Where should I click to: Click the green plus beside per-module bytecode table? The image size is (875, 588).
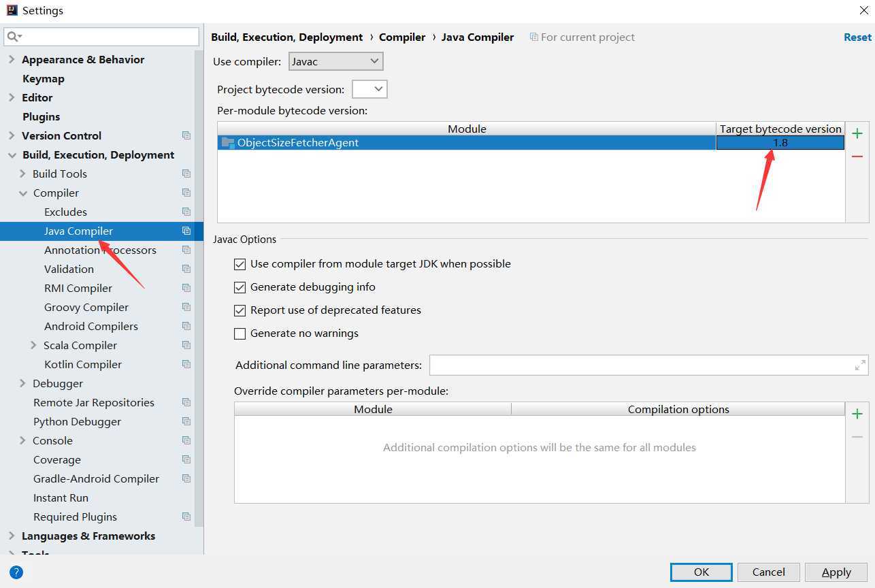pyautogui.click(x=857, y=133)
